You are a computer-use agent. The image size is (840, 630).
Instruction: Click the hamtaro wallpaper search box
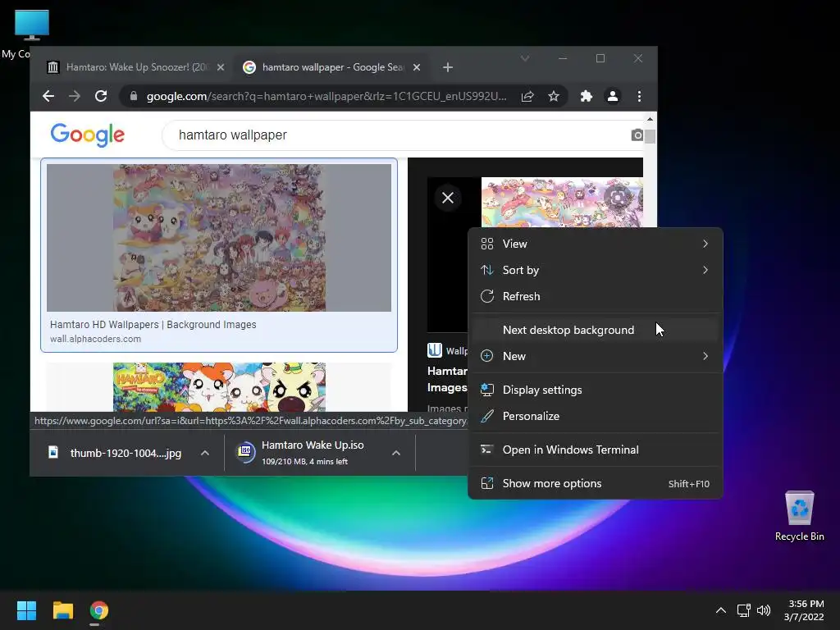pyautogui.click(x=396, y=135)
